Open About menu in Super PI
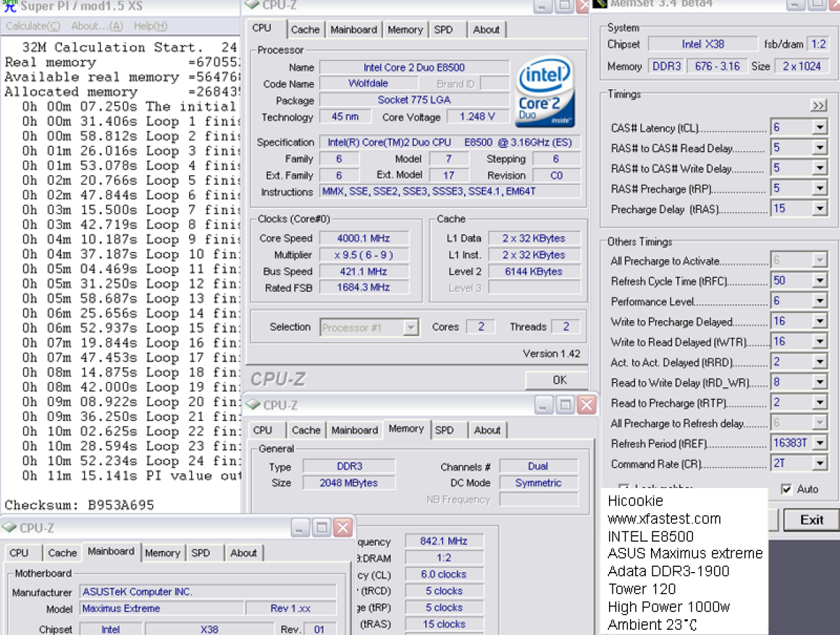840x635 pixels. coord(96,26)
